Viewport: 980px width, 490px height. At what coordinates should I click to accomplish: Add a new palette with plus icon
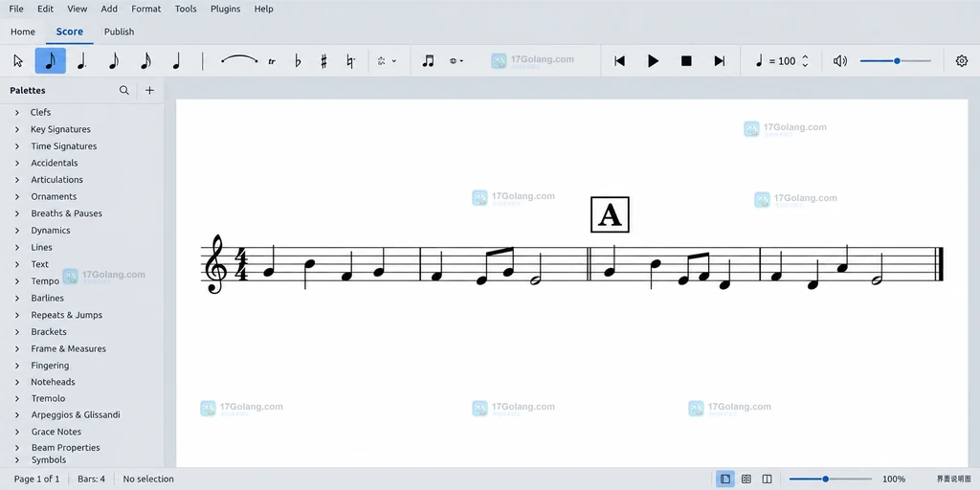(149, 90)
